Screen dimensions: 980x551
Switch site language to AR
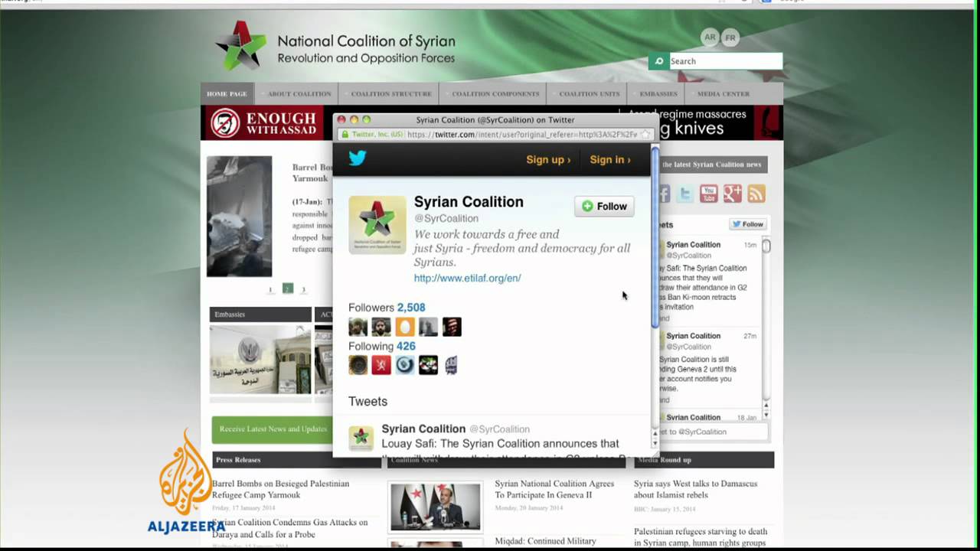710,37
